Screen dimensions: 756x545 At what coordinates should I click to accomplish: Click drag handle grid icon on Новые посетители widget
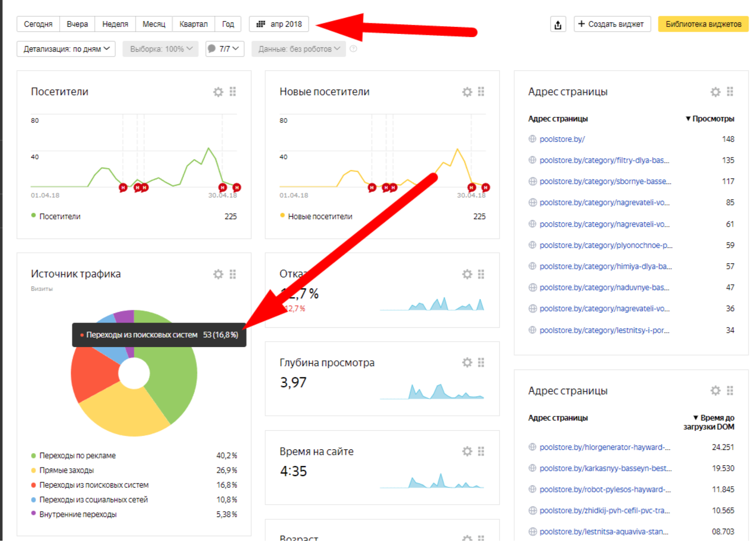click(x=481, y=92)
